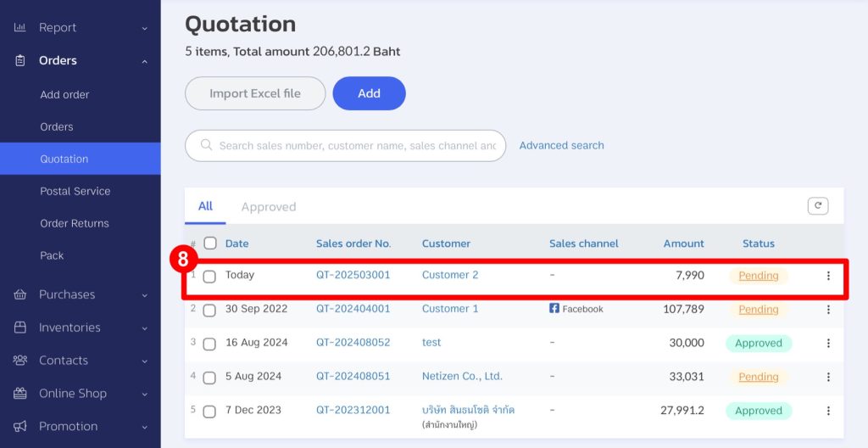The width and height of the screenshot is (868, 448).
Task: Open Postal Service in the sidebar
Action: [75, 191]
